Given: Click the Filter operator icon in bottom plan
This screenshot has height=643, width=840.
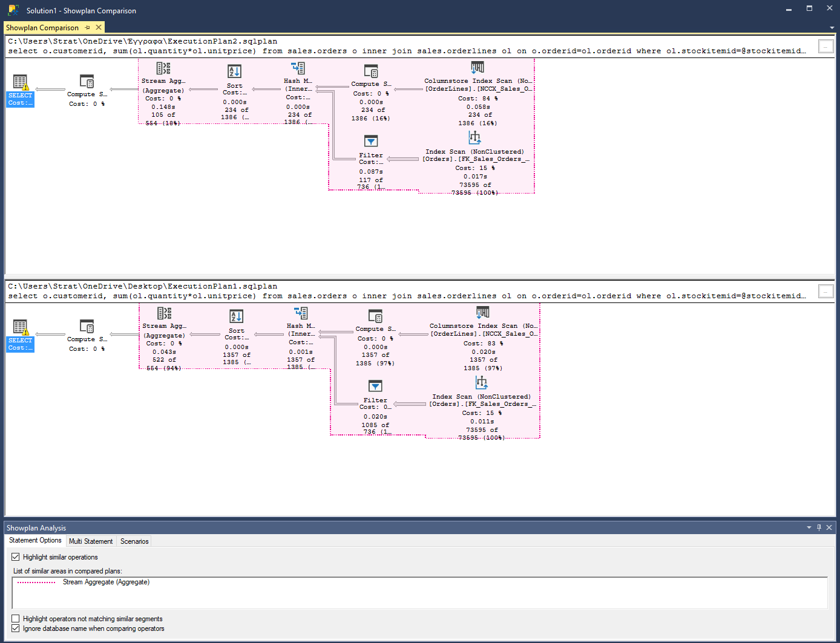Looking at the screenshot, I should [375, 386].
